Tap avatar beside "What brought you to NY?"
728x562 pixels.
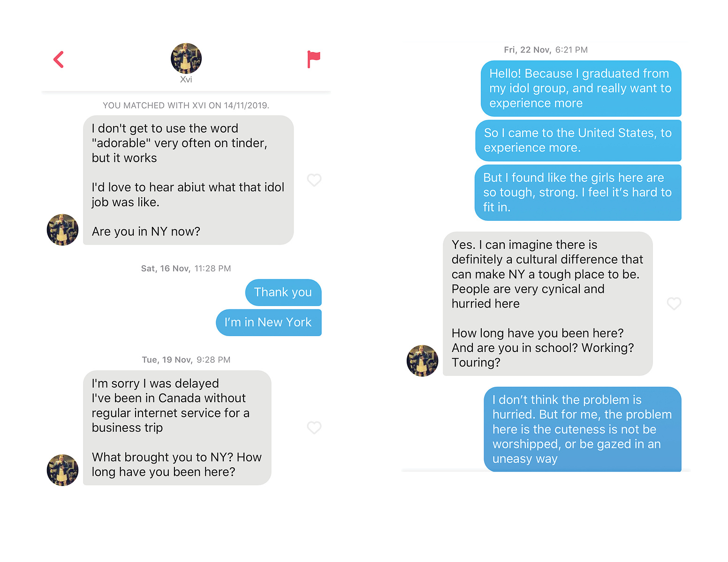[62, 470]
